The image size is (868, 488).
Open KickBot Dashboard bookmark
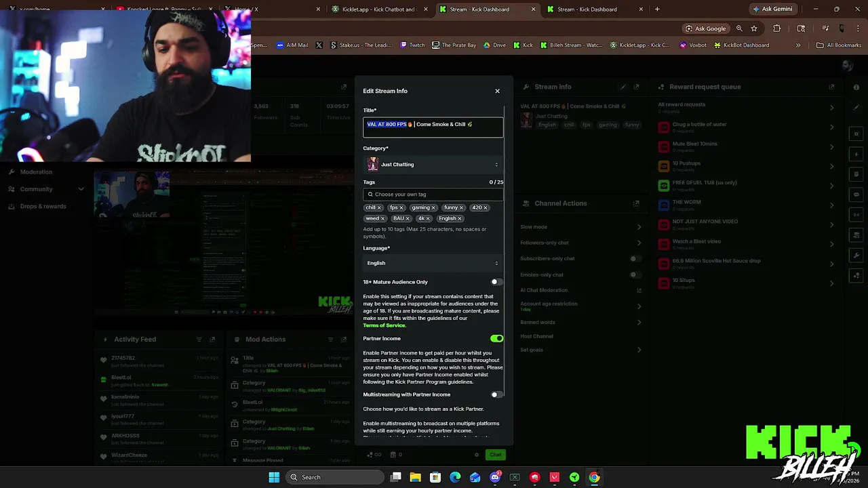click(741, 45)
